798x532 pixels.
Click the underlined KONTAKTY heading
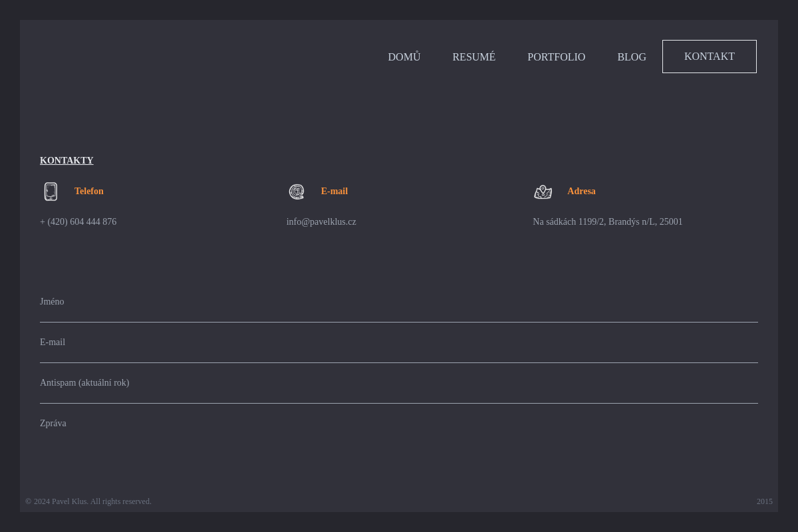click(x=66, y=160)
